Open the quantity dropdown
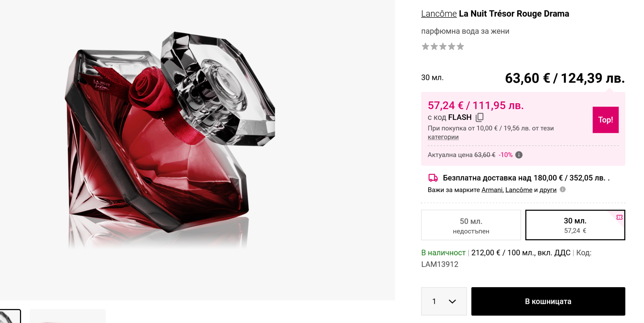This screenshot has height=323, width=644. [444, 301]
